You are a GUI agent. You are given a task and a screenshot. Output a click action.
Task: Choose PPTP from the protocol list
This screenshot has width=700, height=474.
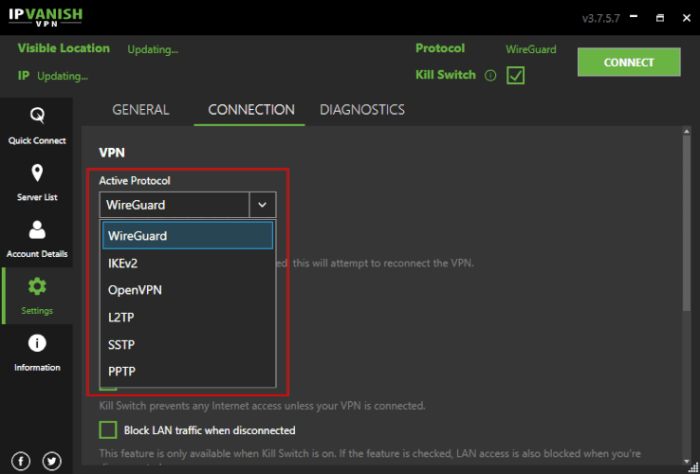(188, 371)
